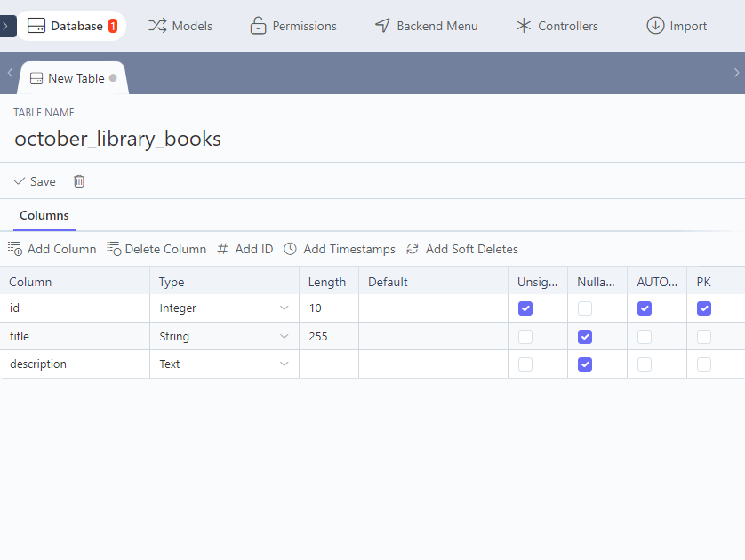
Task: Click the Add Soft Deletes refresh icon
Action: 413,249
